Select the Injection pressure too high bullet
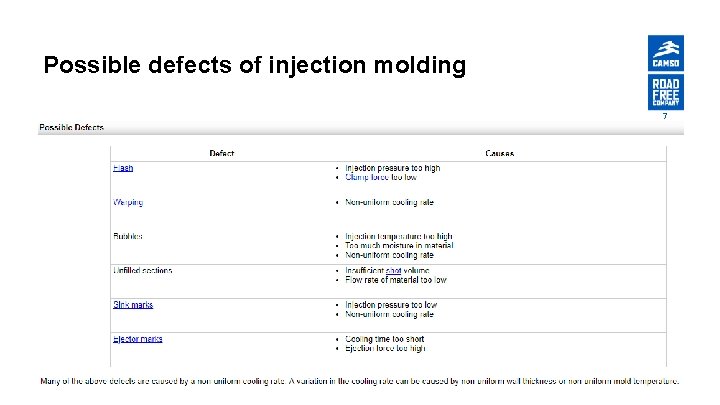Screen dimensions: 720x405 (x=393, y=168)
